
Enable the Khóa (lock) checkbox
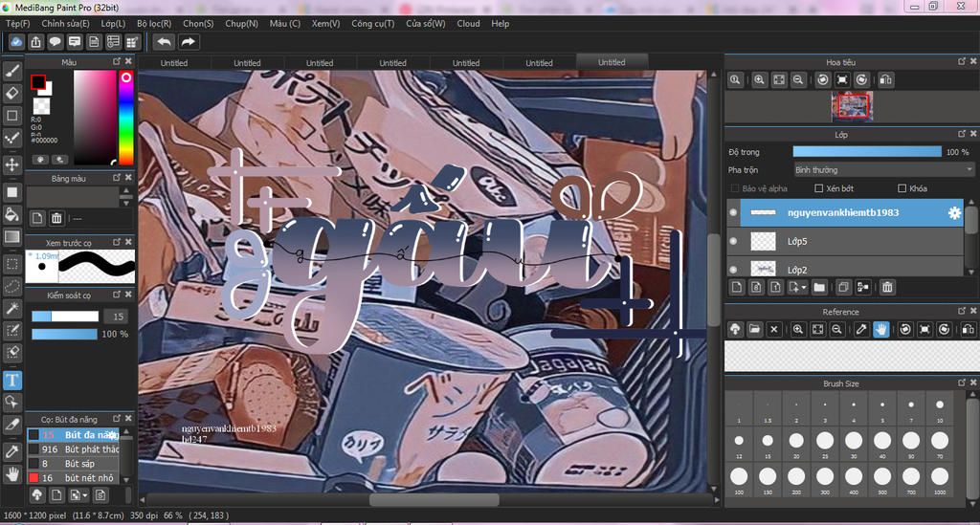click(902, 187)
